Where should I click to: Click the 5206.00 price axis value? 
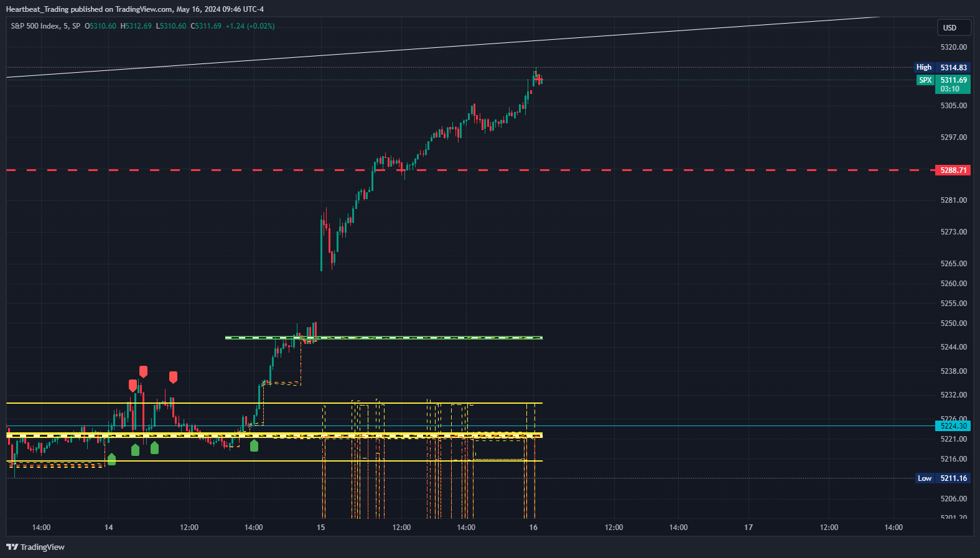tap(953, 499)
